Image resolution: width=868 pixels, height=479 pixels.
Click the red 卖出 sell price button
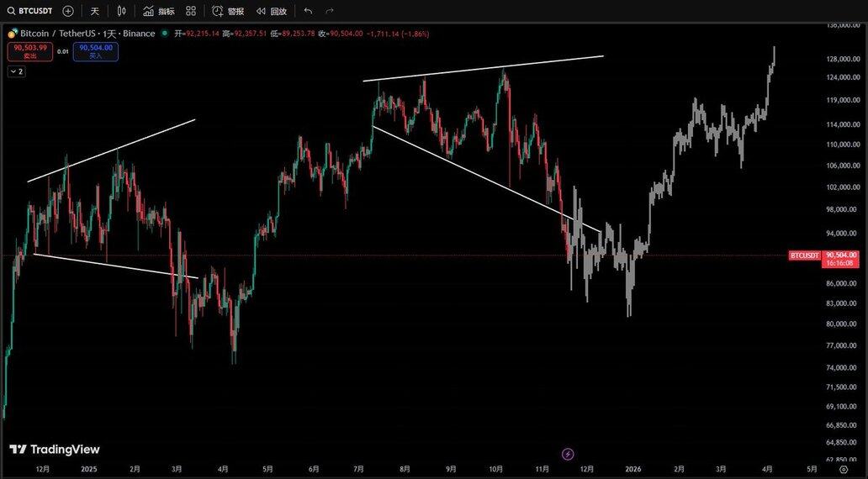30,51
